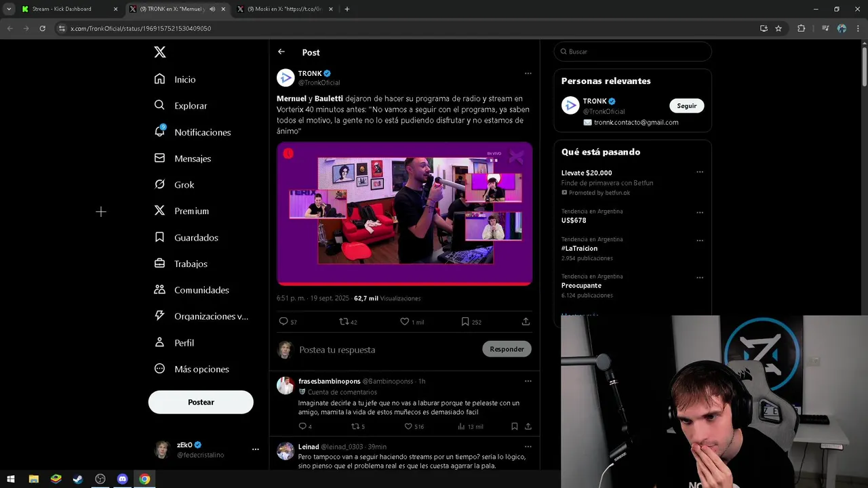Play the Vorterix stream video thumbnail
Image resolution: width=868 pixels, height=488 pixels.
[404, 213]
